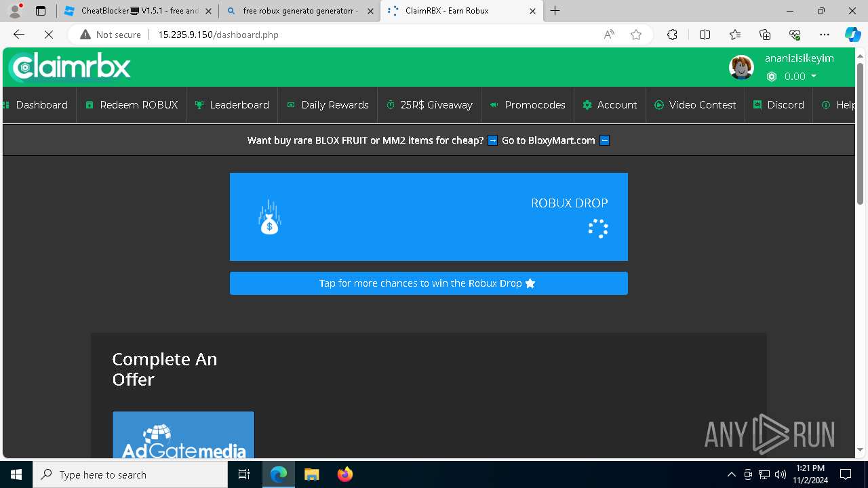The image size is (868, 488).
Task: Open the Dashboard nav item
Action: [37, 105]
